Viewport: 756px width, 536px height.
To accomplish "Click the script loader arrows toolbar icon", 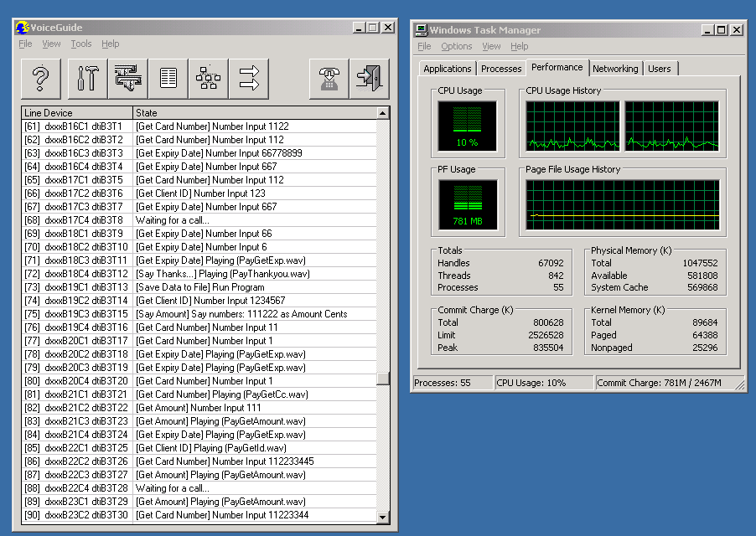I will pos(128,79).
